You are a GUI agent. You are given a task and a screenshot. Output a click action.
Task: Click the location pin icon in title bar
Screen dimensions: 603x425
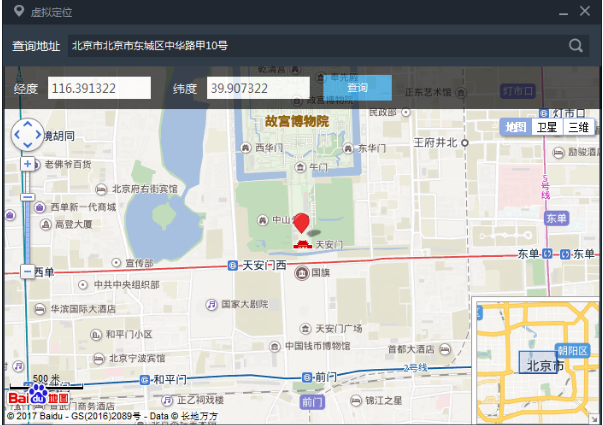click(x=18, y=11)
